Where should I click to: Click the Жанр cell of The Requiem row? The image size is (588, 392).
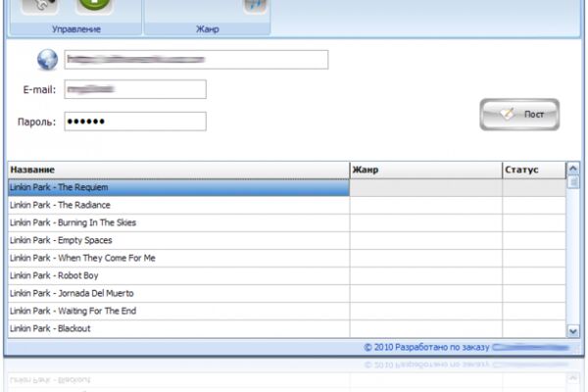click(426, 187)
